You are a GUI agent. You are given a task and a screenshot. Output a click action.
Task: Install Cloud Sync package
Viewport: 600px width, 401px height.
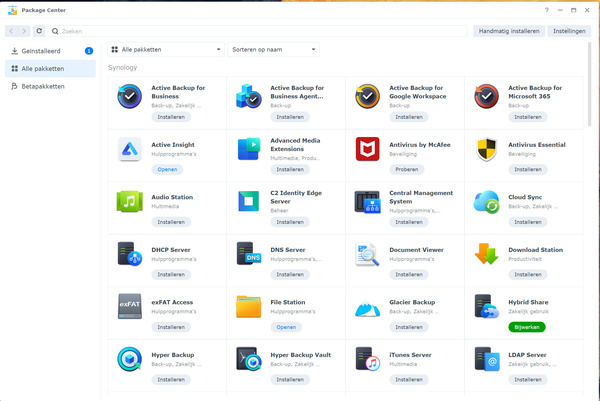(x=528, y=222)
